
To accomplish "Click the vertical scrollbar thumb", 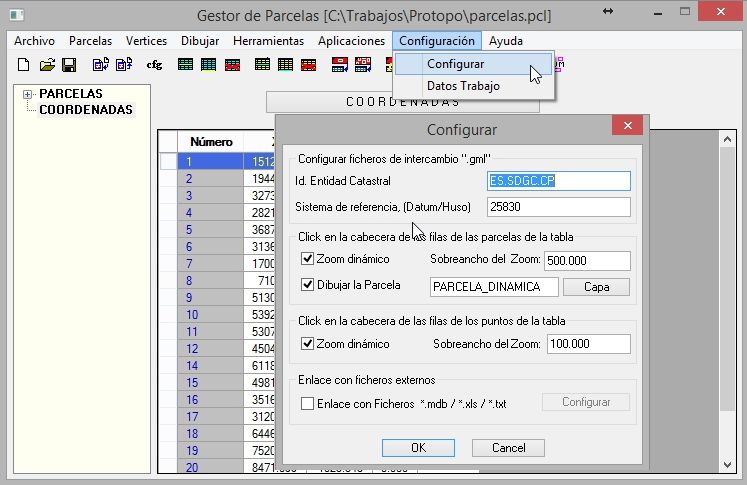I will 727,279.
